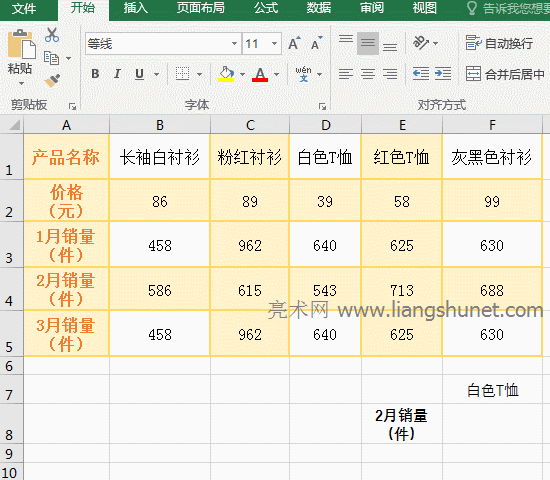Image resolution: width=550 pixels, height=480 pixels.
Task: Expand orientation dropdown arrow
Action: pyautogui.click(x=435, y=43)
